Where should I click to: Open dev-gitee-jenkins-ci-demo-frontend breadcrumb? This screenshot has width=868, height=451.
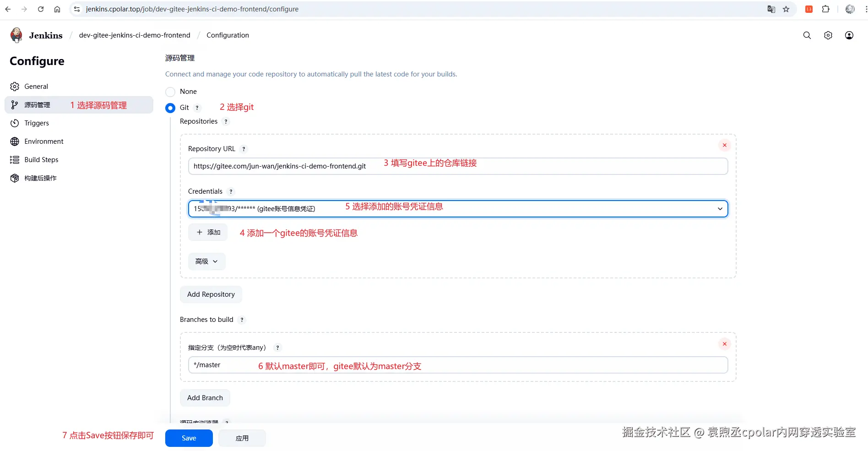pos(135,35)
